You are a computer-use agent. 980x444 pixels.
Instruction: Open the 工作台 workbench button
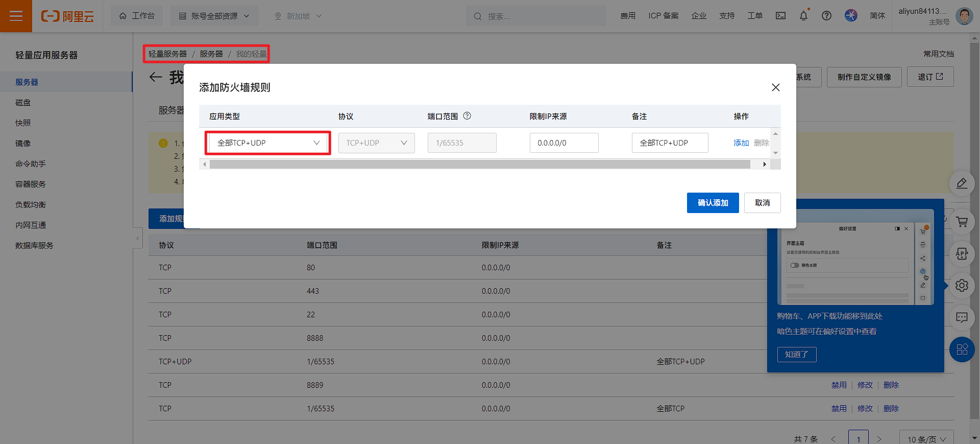[137, 16]
